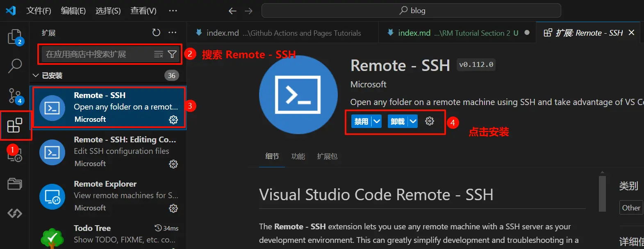644x249 pixels.
Task: Open manage gear for Remote Explorer extension
Action: tap(173, 208)
